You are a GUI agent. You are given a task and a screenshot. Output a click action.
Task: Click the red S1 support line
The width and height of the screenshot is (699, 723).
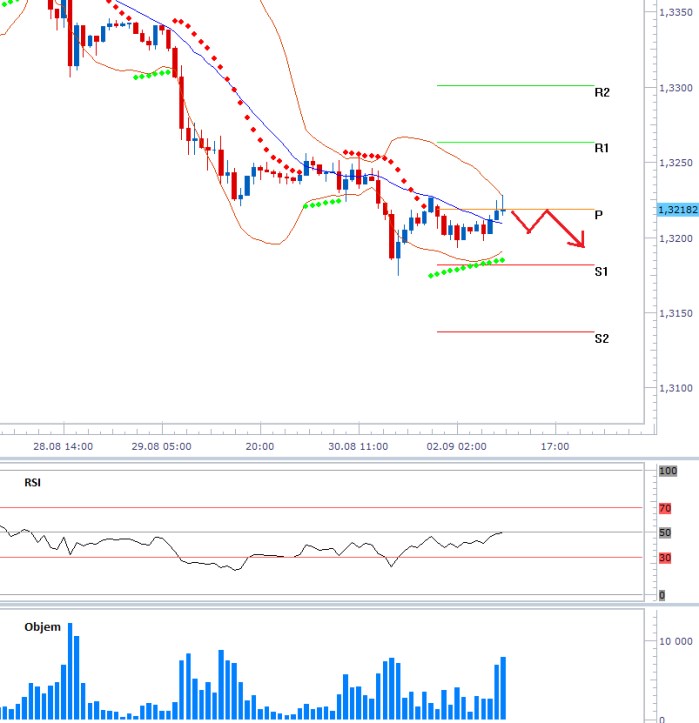pos(515,265)
